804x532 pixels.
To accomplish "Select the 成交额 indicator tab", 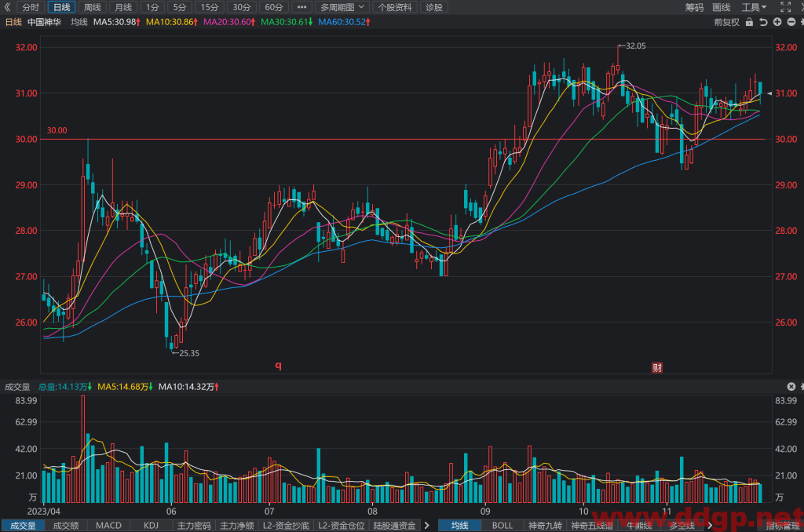I will [x=66, y=526].
